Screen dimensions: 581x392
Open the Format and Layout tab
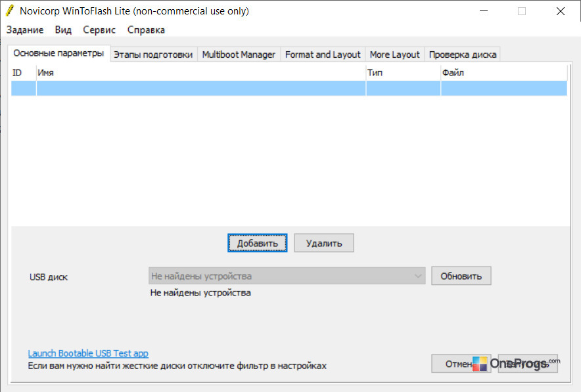[323, 54]
